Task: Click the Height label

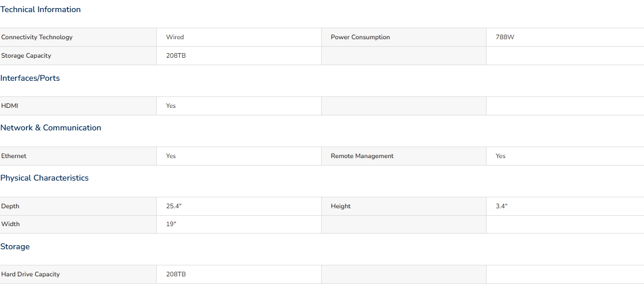Action: click(x=341, y=206)
